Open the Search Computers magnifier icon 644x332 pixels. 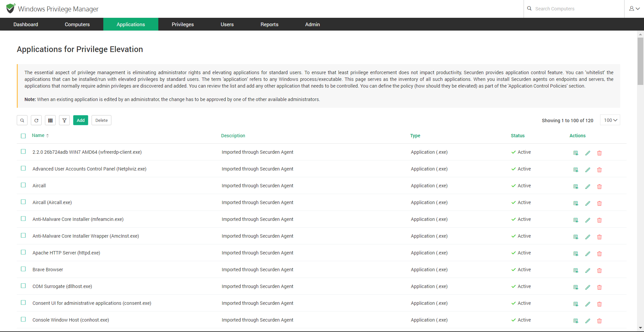pyautogui.click(x=529, y=9)
